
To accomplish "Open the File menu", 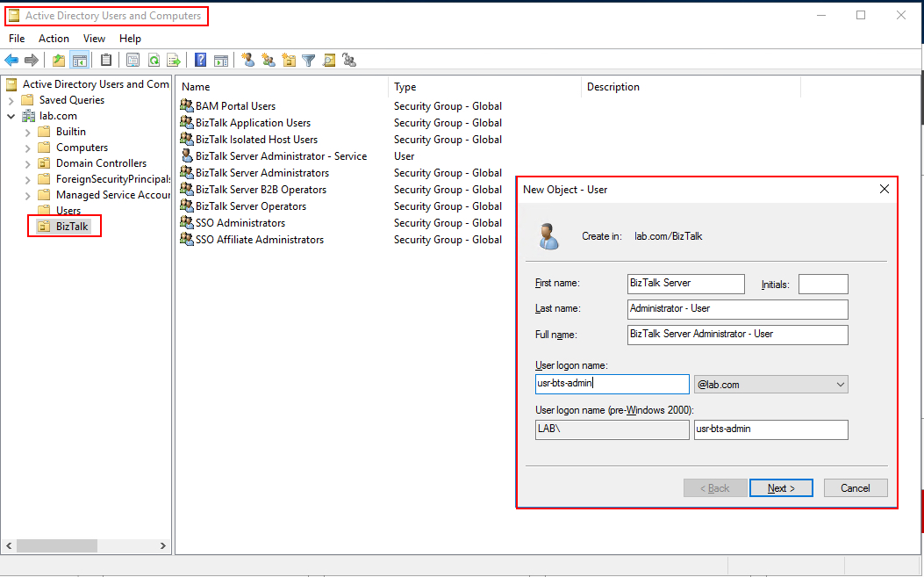I will coord(17,39).
